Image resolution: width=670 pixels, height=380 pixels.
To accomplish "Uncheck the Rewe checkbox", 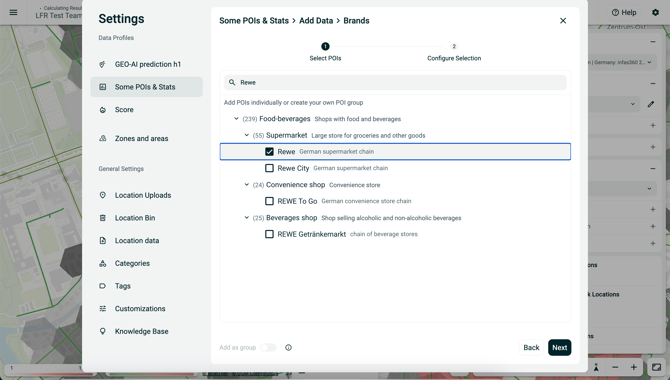I will (269, 151).
